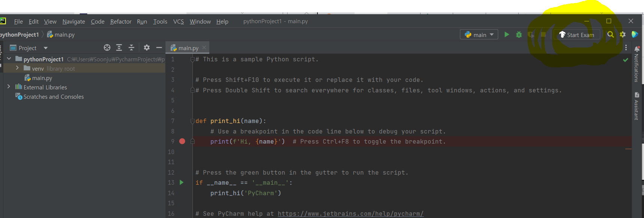Viewport: 644px width, 218px height.
Task: Click the green inspection checkmark in editor
Action: pos(626,60)
